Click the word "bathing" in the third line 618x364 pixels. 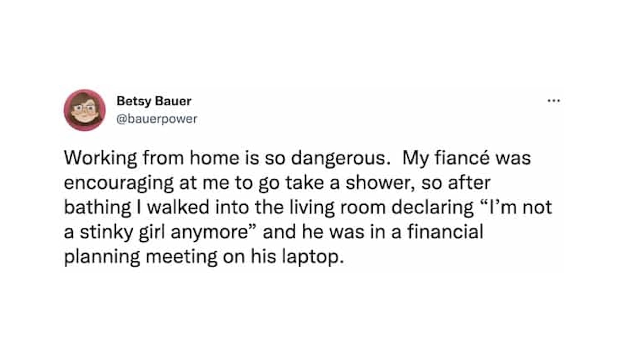(97, 208)
